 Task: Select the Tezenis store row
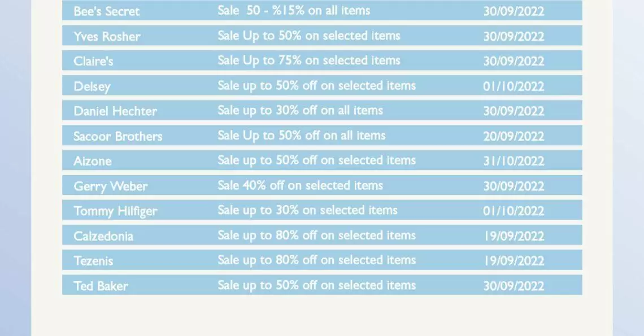click(x=322, y=260)
